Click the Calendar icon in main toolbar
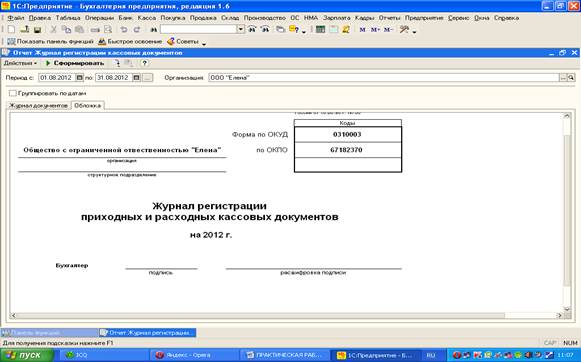 pos(333,29)
